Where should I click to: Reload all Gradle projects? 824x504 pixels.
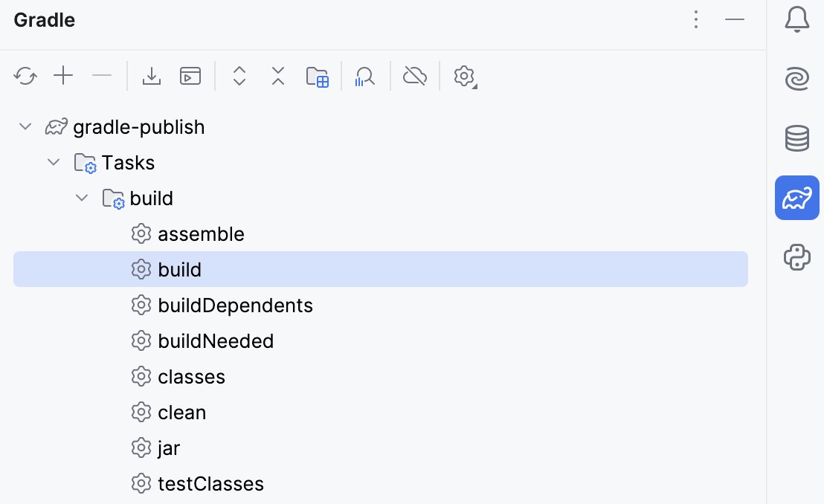[x=25, y=75]
